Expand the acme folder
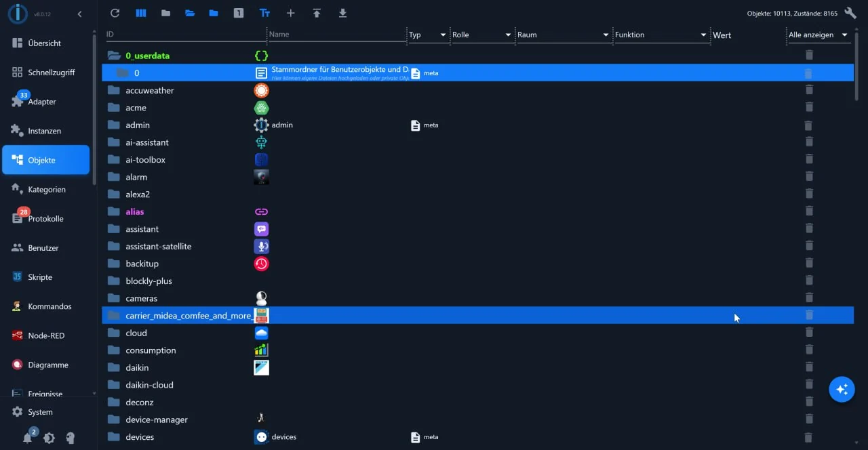The height and width of the screenshot is (450, 868). [114, 108]
